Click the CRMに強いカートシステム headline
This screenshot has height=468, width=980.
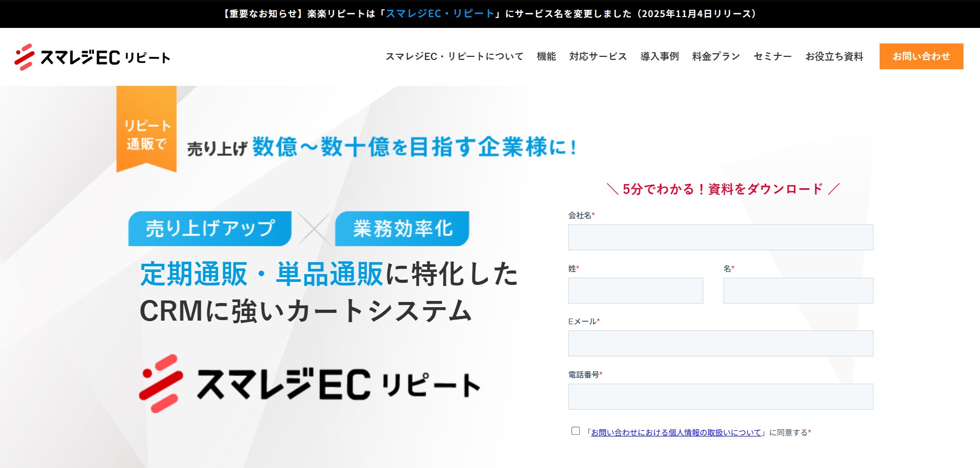(306, 311)
